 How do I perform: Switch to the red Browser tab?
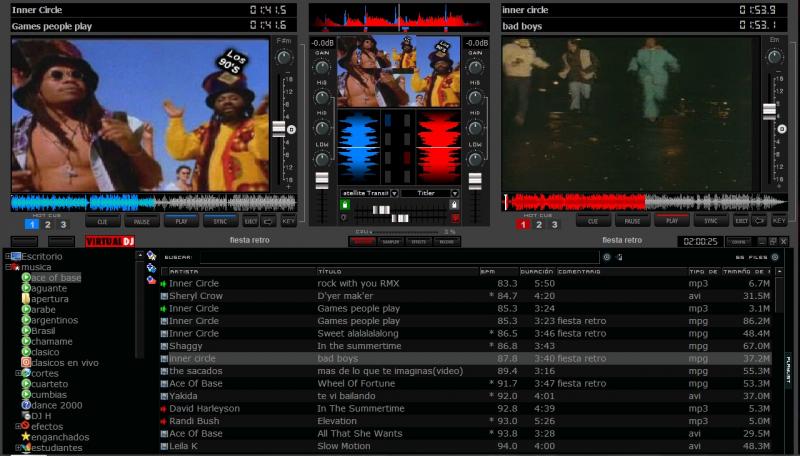click(x=362, y=242)
